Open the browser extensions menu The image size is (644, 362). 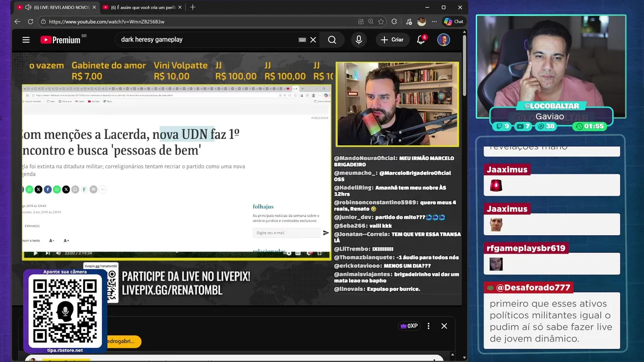(x=394, y=22)
